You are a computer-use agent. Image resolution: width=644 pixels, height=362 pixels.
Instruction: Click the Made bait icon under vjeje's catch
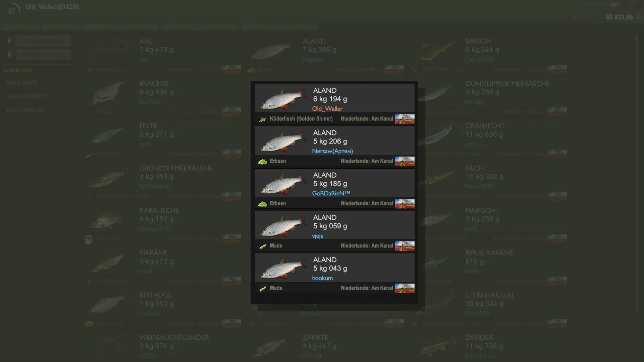[x=263, y=246]
